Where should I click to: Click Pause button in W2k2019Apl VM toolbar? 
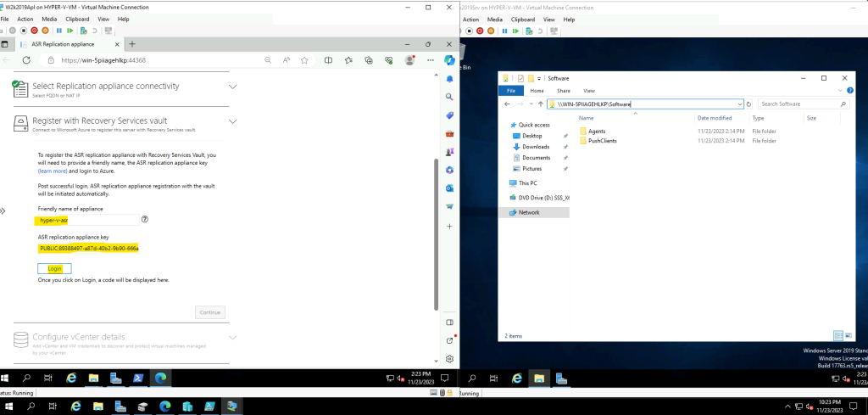[x=59, y=31]
